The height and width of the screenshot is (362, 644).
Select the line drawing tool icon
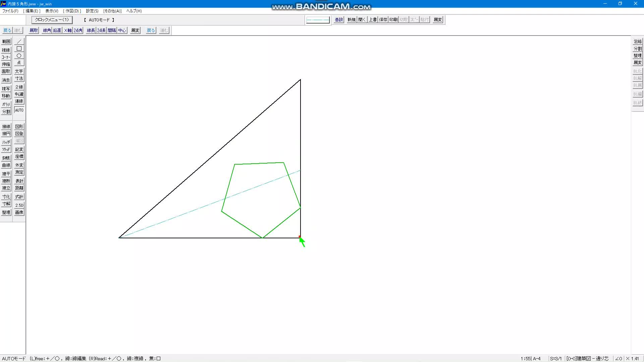click(19, 41)
